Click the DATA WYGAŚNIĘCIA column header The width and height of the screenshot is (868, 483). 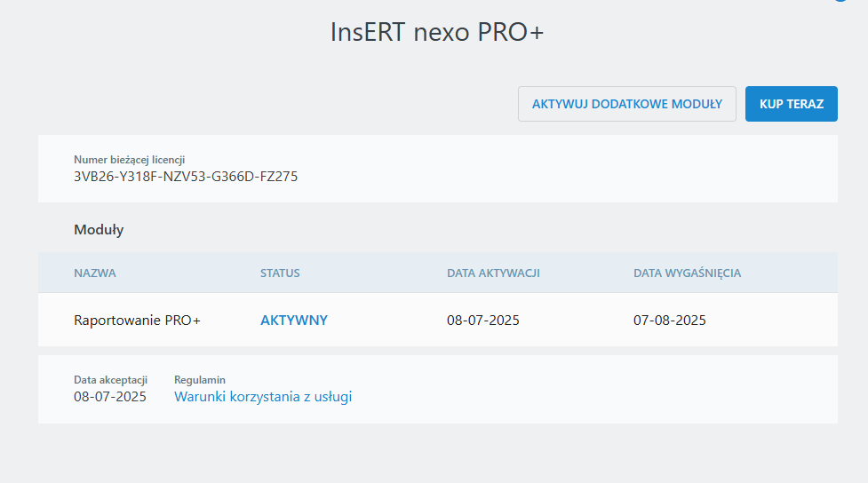[687, 273]
